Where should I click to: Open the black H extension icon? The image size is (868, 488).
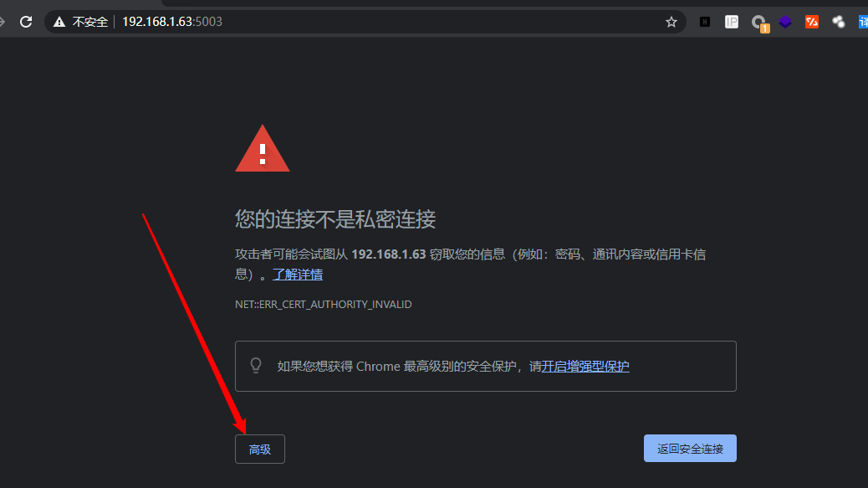click(705, 22)
